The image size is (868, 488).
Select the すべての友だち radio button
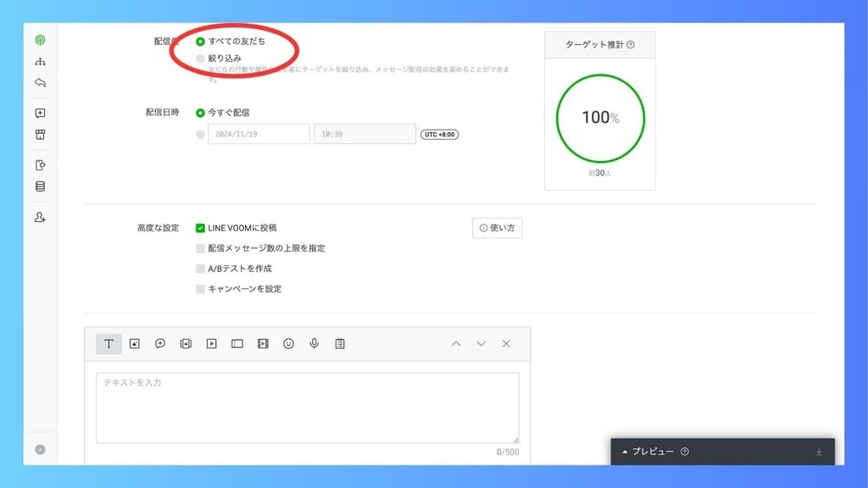[200, 42]
